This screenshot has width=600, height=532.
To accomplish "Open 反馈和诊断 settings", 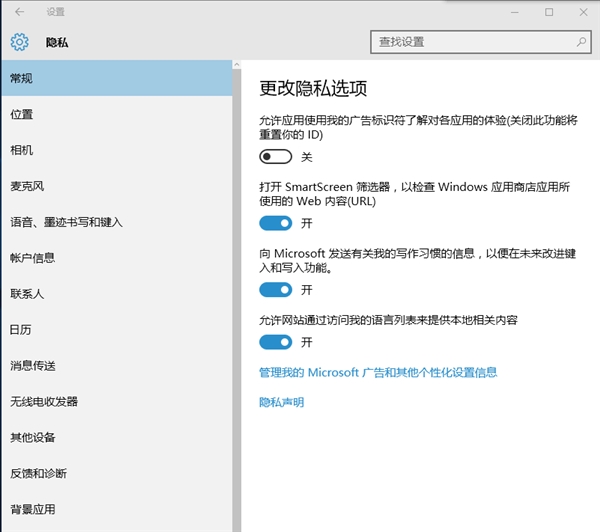I will 38,473.
